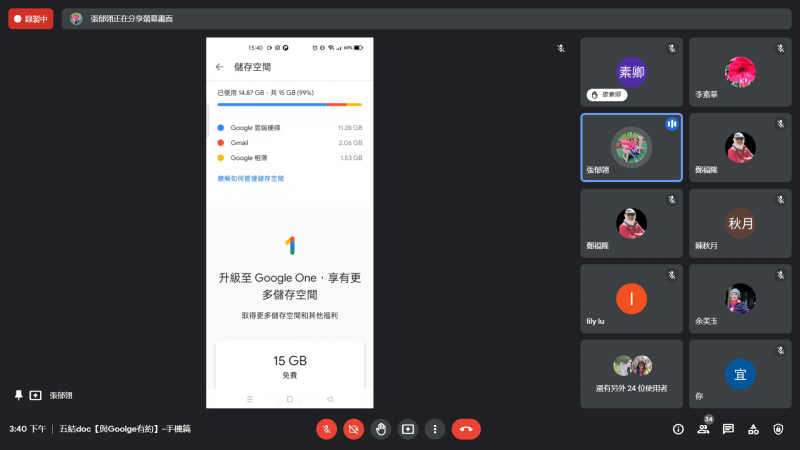This screenshot has height=450, width=800.
Task: Select the 素卿 participant tile
Action: (631, 72)
